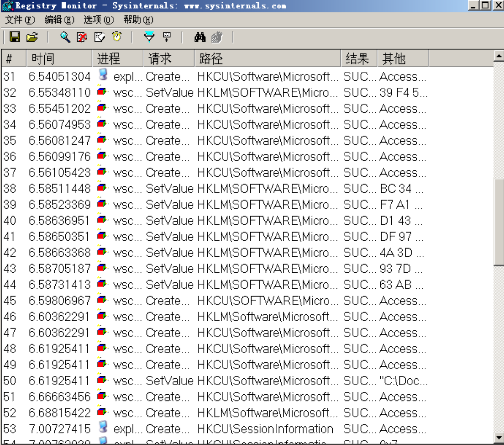
Task: Toggle the autoscroll icon with red X
Action: (82, 37)
